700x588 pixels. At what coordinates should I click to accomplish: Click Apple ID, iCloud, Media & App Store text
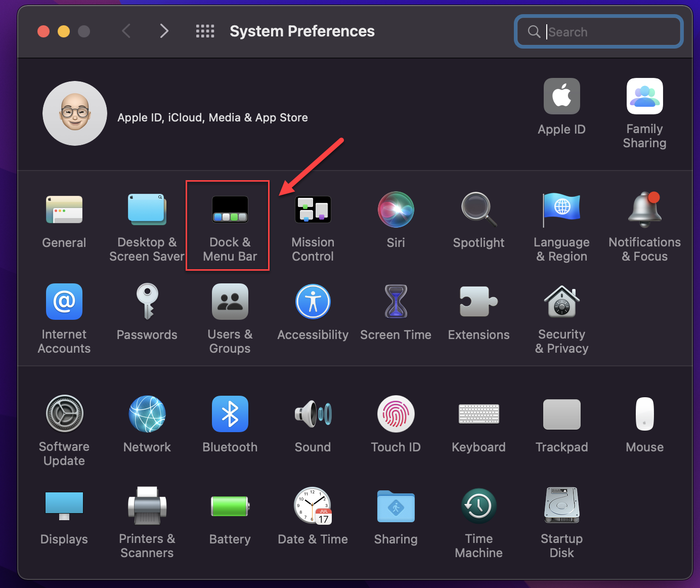click(212, 117)
